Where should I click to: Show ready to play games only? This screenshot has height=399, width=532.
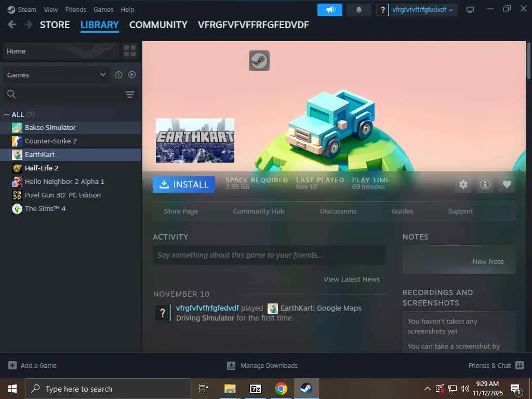132,75
